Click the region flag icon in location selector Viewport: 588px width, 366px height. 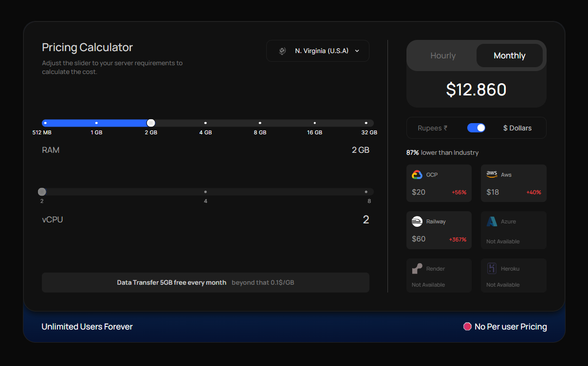point(282,51)
